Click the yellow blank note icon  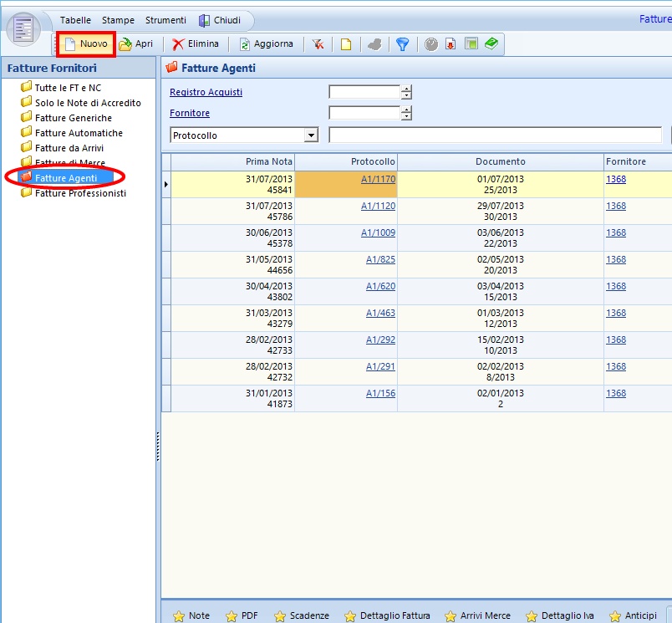(x=345, y=44)
